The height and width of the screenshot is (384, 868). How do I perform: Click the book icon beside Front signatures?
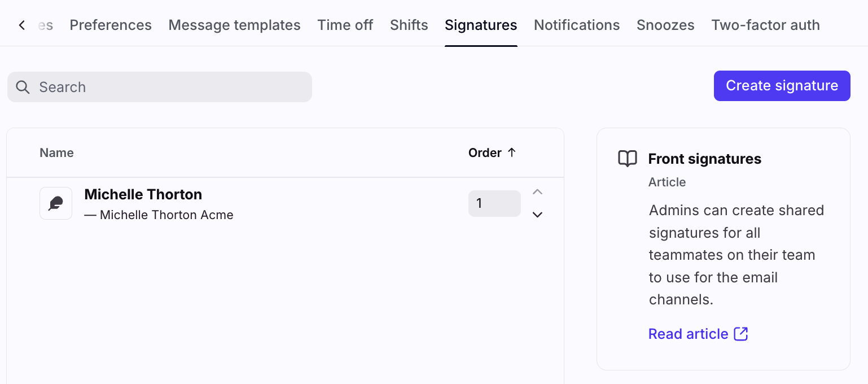click(628, 159)
